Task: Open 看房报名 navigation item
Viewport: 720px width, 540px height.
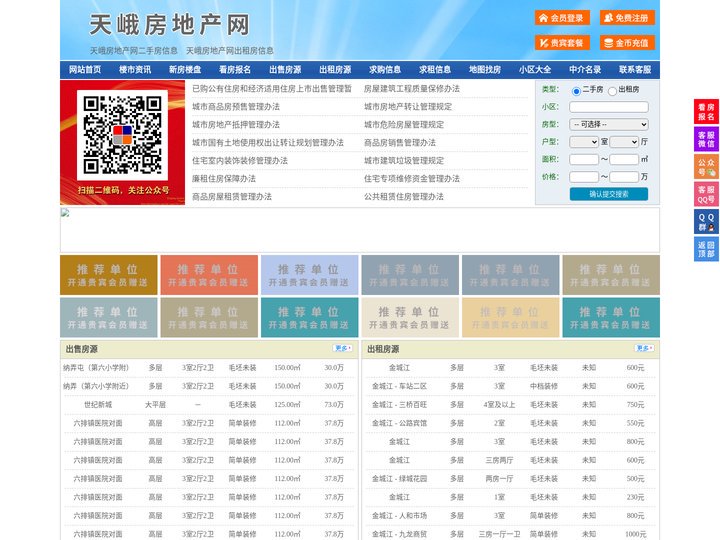Action: click(235, 70)
